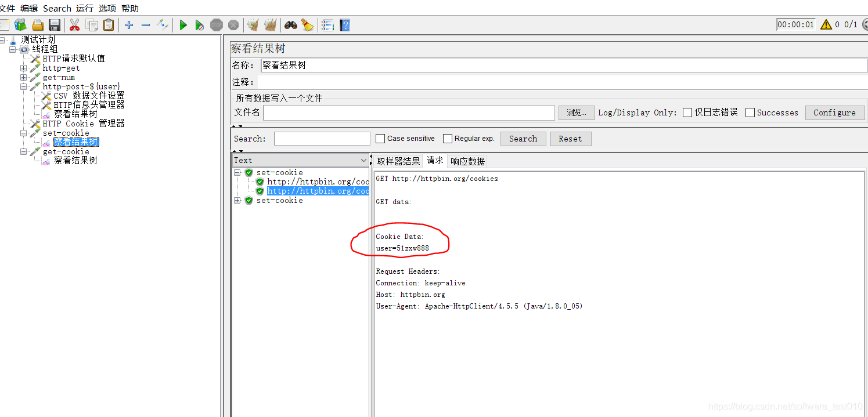The width and height of the screenshot is (868, 417).
Task: Select 察看结果树 under get-cookie
Action: tap(75, 161)
